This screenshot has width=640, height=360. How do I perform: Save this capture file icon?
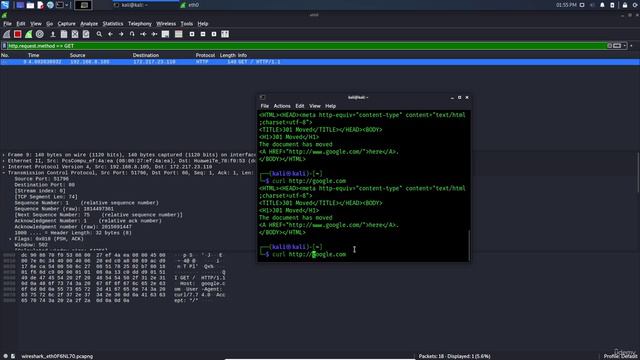click(x=64, y=34)
